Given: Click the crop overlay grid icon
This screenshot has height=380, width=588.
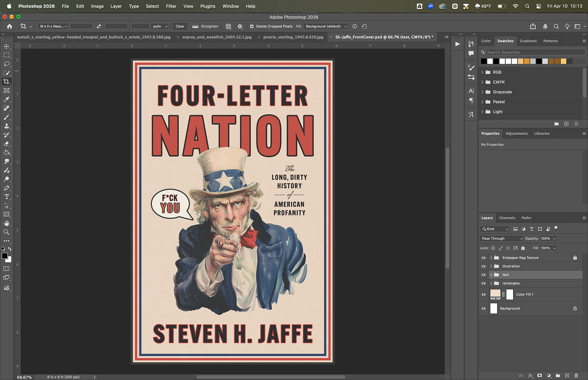Looking at the screenshot, I should 228,26.
